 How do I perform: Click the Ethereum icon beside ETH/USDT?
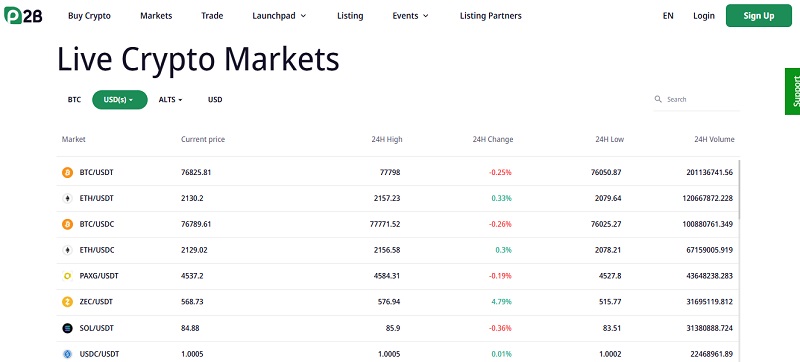(67, 198)
